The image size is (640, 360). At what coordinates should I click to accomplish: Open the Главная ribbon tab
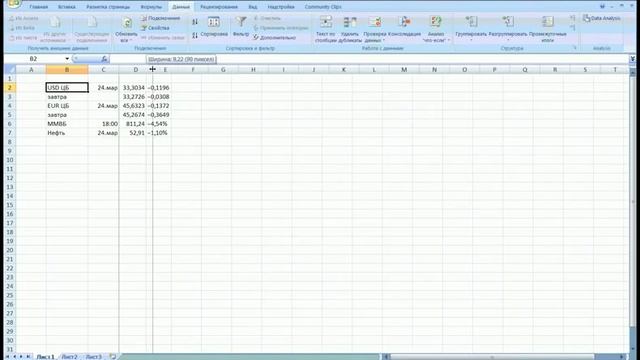39,7
